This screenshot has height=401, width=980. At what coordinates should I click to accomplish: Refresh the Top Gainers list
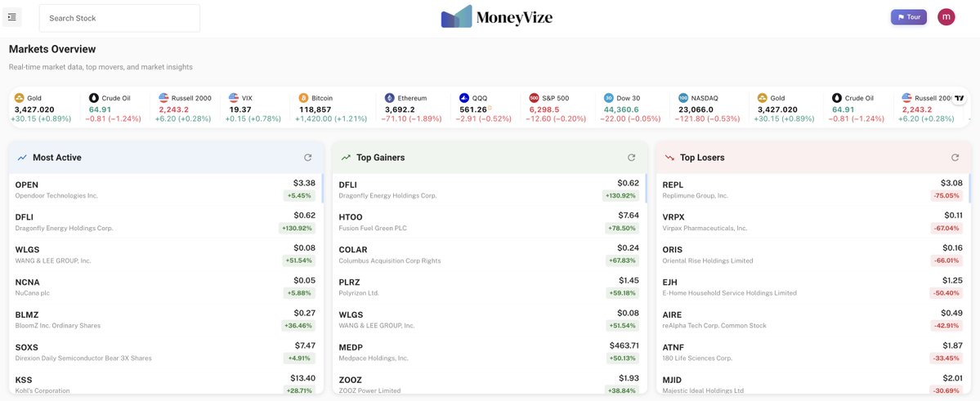[631, 158]
